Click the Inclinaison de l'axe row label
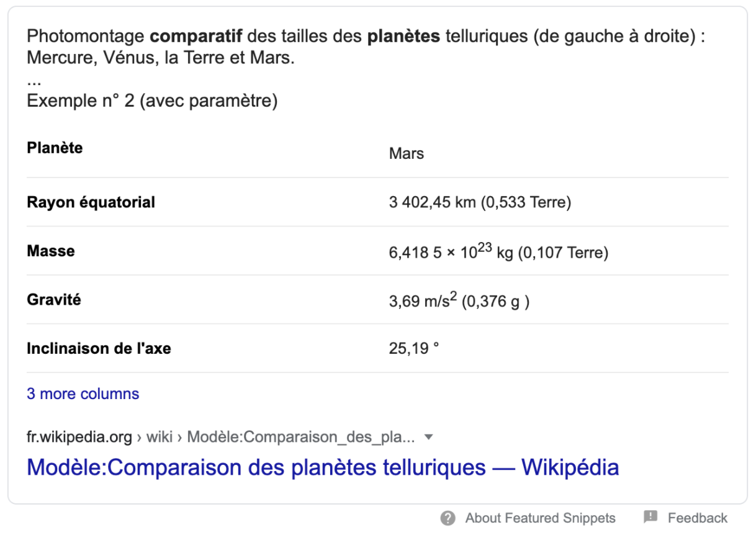This screenshot has width=756, height=535. point(99,349)
